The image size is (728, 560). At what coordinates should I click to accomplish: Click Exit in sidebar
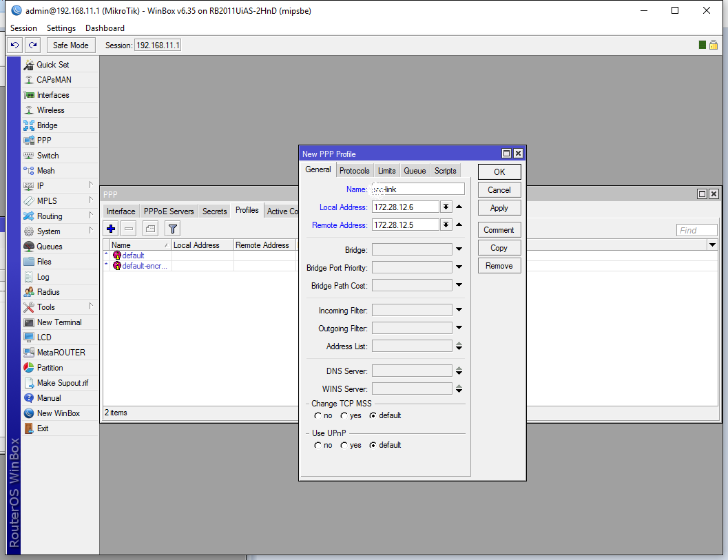(x=60, y=428)
